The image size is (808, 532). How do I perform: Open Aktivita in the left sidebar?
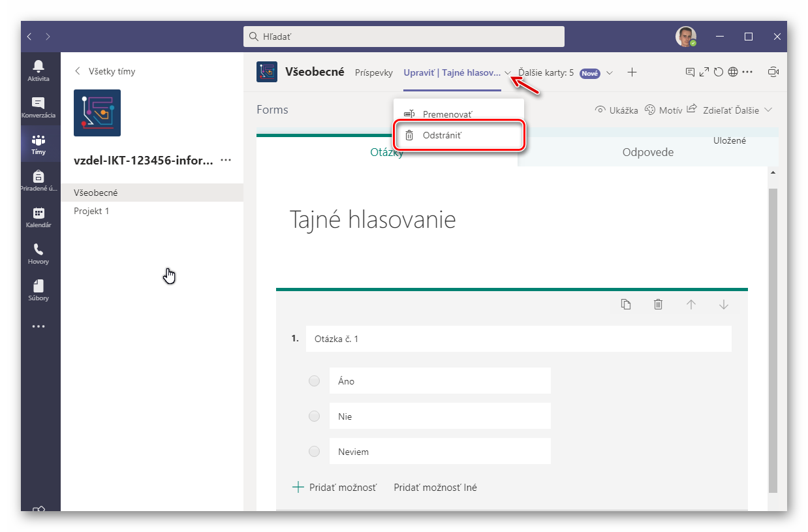[38, 70]
